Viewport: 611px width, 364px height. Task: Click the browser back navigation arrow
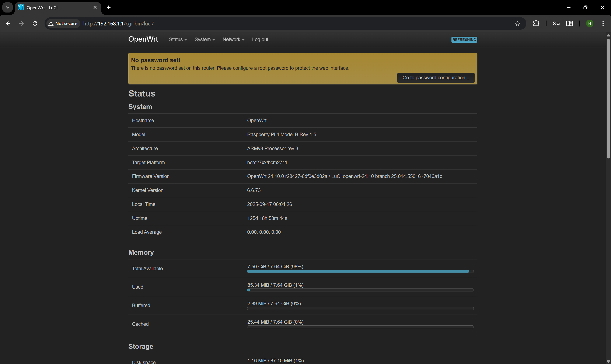click(x=8, y=23)
